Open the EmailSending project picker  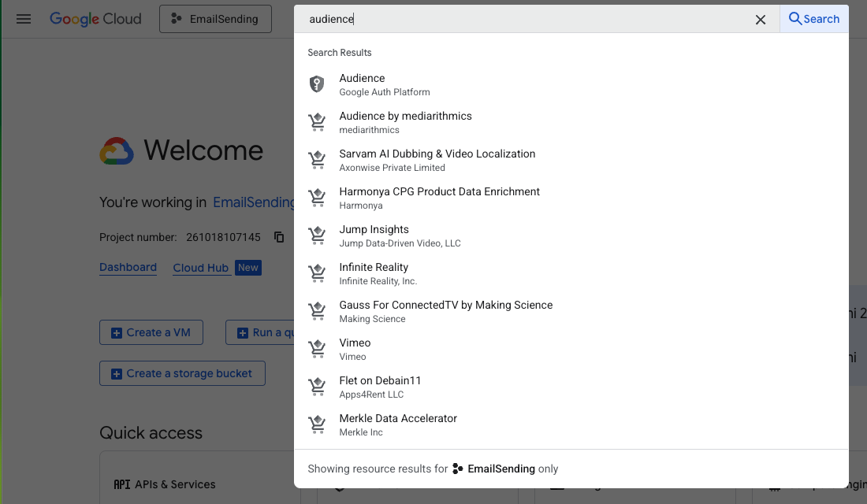215,19
